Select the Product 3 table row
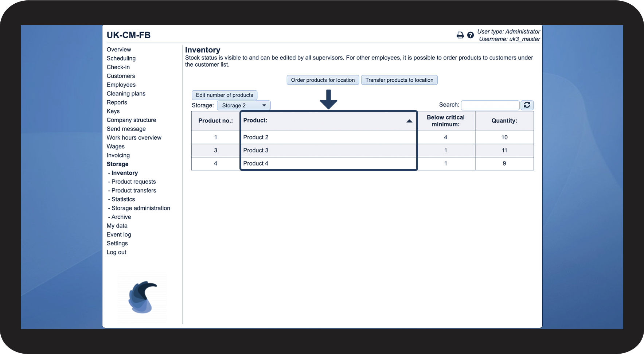 pos(363,151)
